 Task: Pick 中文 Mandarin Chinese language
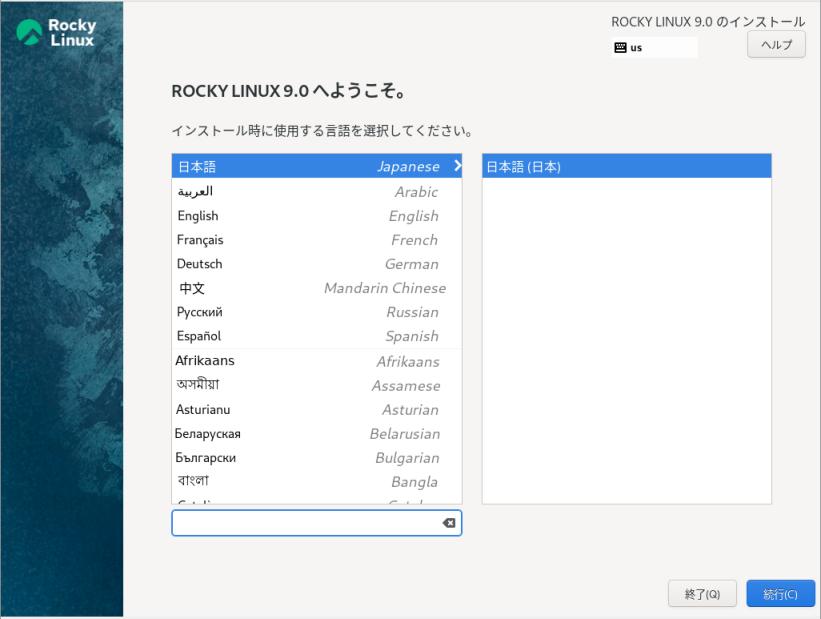tap(316, 288)
